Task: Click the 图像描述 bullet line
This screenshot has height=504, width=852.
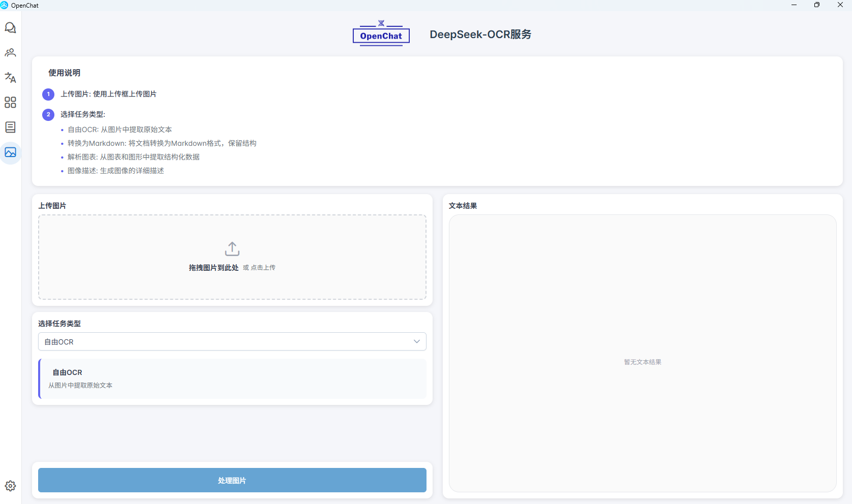Action: coord(116,171)
